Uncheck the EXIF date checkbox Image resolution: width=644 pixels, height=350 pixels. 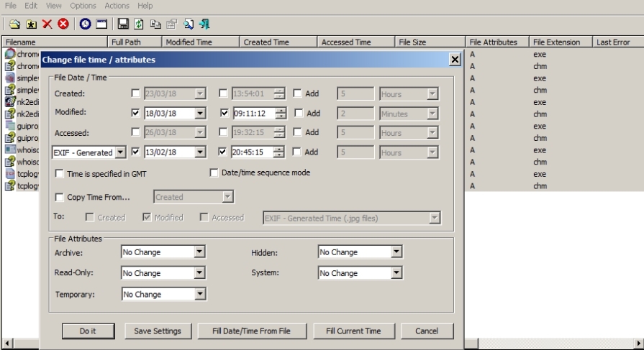coord(135,152)
